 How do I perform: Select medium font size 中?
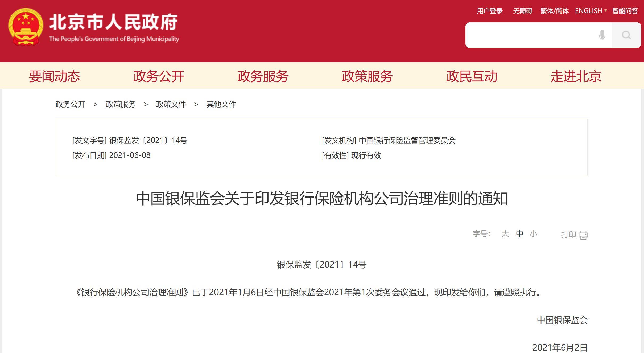coord(519,234)
